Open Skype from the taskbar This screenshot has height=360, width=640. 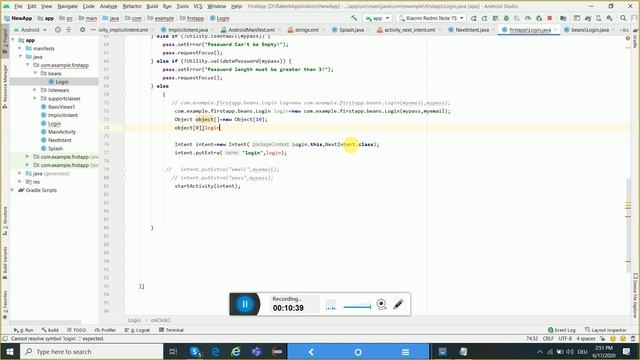point(196,351)
